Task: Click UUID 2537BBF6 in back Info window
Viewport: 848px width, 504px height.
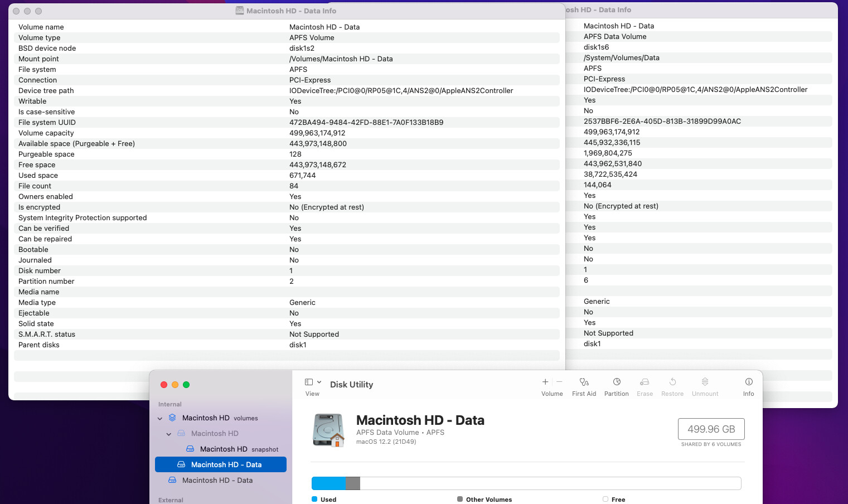Action: [x=662, y=121]
